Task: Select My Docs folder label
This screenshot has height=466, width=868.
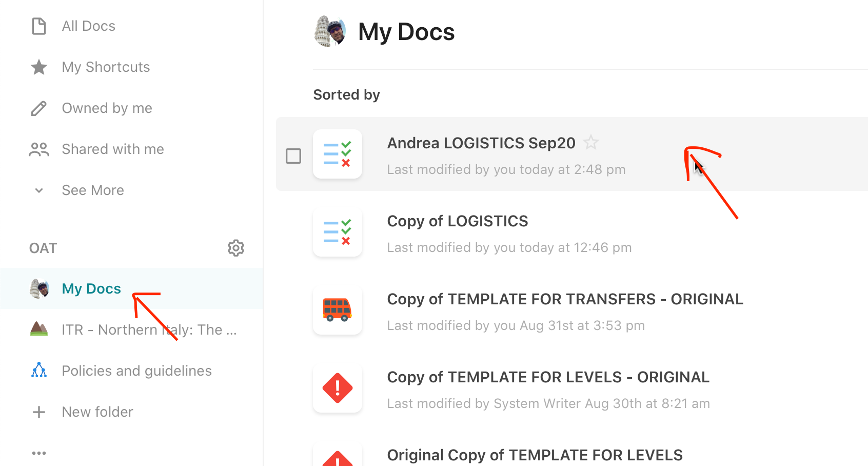Action: tap(91, 289)
